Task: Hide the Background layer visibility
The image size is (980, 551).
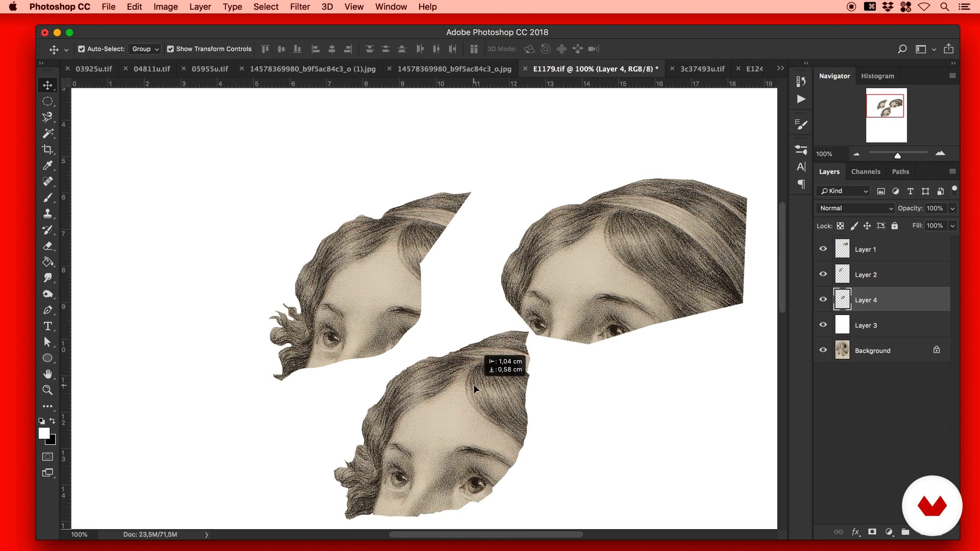Action: (823, 350)
